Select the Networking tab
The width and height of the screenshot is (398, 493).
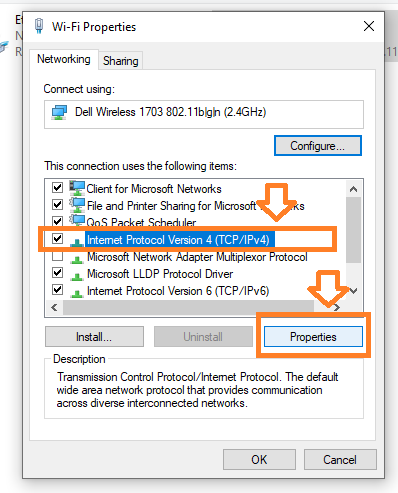pyautogui.click(x=64, y=59)
